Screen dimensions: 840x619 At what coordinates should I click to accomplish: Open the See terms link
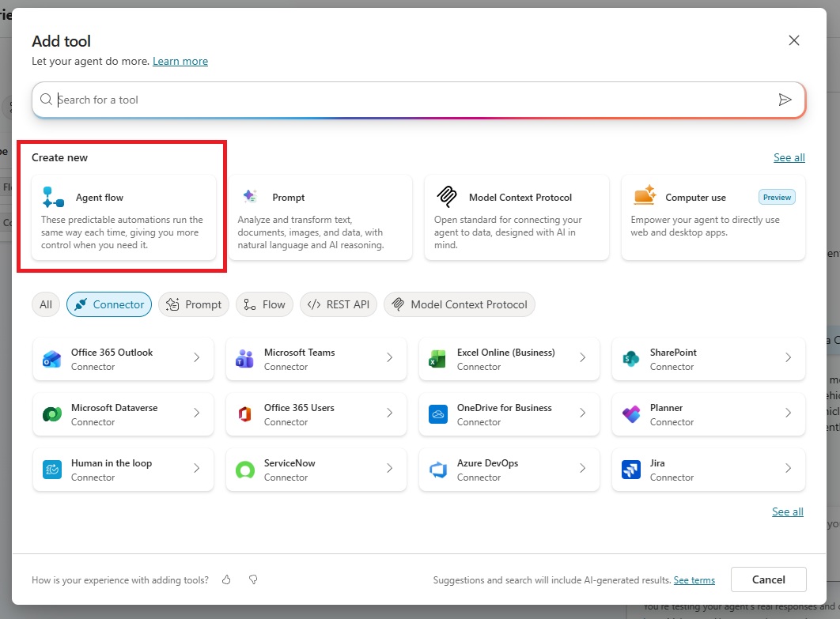pos(694,580)
